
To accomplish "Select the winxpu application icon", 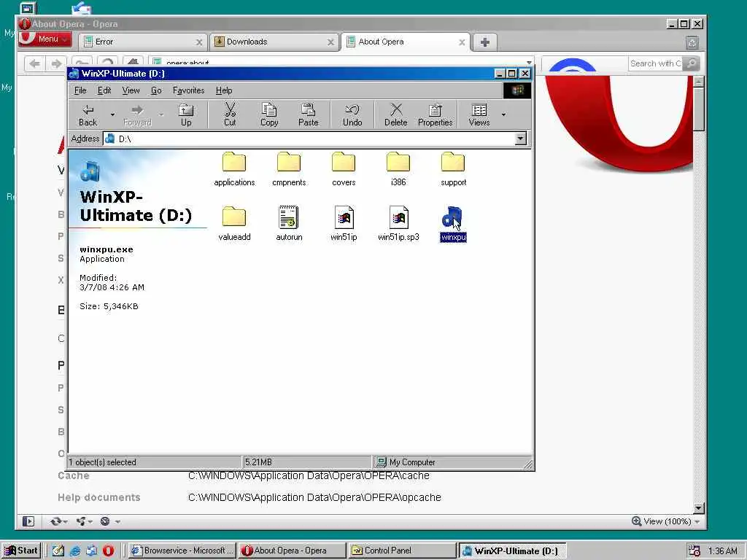I will (453, 224).
